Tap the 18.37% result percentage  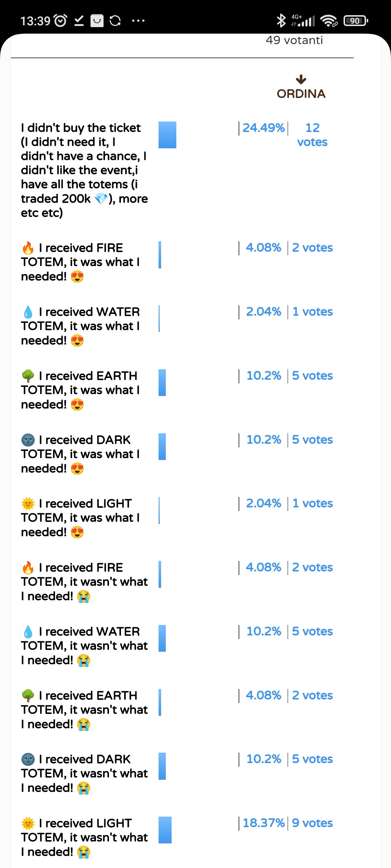(264, 823)
